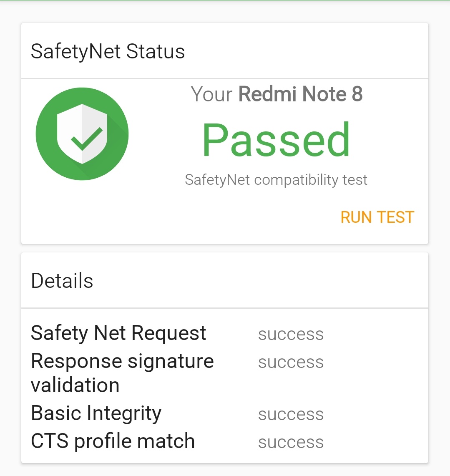Tap the SafetyNet compatibility test subtitle
This screenshot has height=476, width=450.
click(x=276, y=180)
